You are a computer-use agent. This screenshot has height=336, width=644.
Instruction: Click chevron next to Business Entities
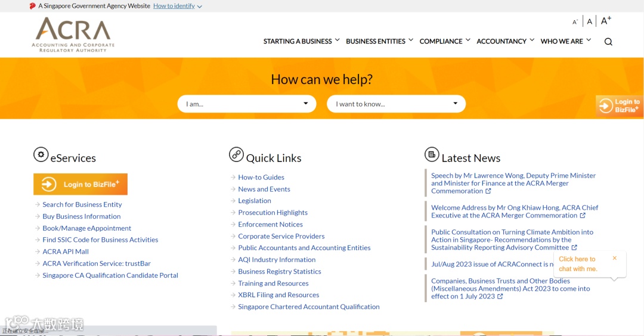[411, 40]
